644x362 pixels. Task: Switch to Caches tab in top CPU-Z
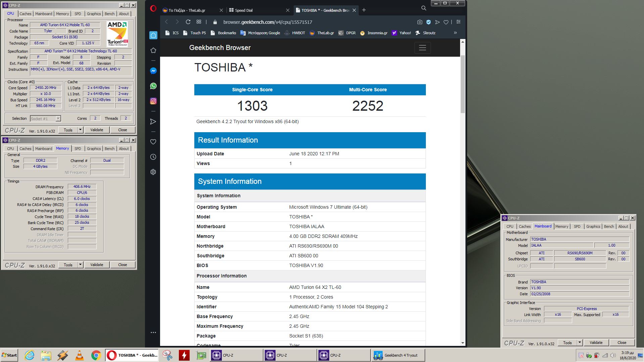point(25,14)
